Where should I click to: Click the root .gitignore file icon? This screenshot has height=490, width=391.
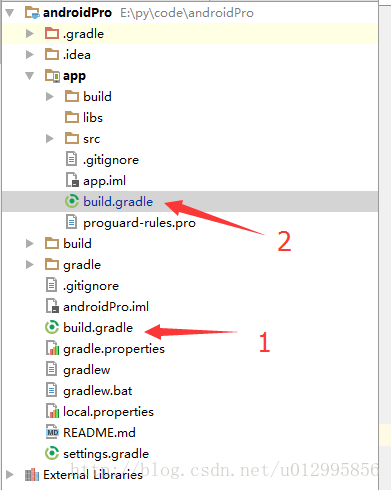pyautogui.click(x=51, y=285)
